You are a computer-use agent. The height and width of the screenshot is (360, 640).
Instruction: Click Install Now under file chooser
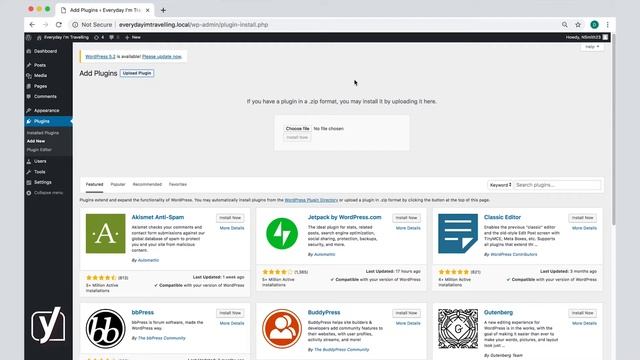[297, 138]
